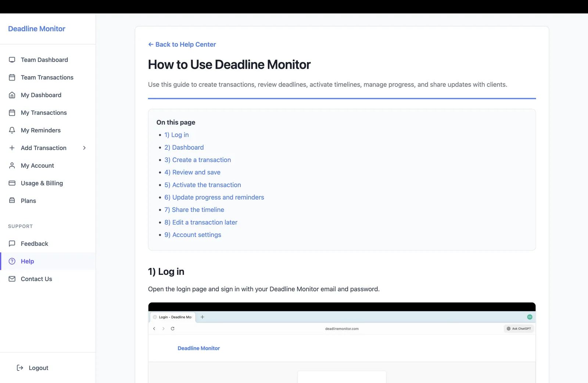Click the new tab plus in embedded browser
588x383 pixels.
(202, 317)
